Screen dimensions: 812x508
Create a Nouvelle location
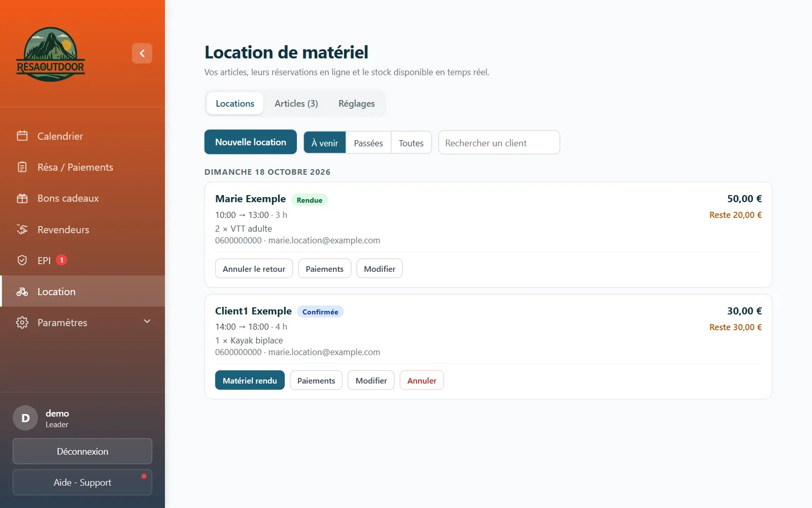[251, 142]
